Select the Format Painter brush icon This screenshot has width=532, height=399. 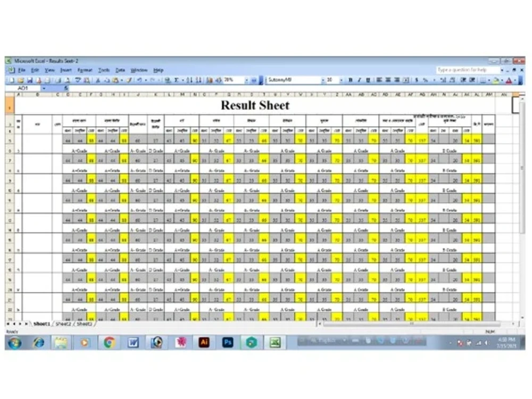[x=129, y=80]
